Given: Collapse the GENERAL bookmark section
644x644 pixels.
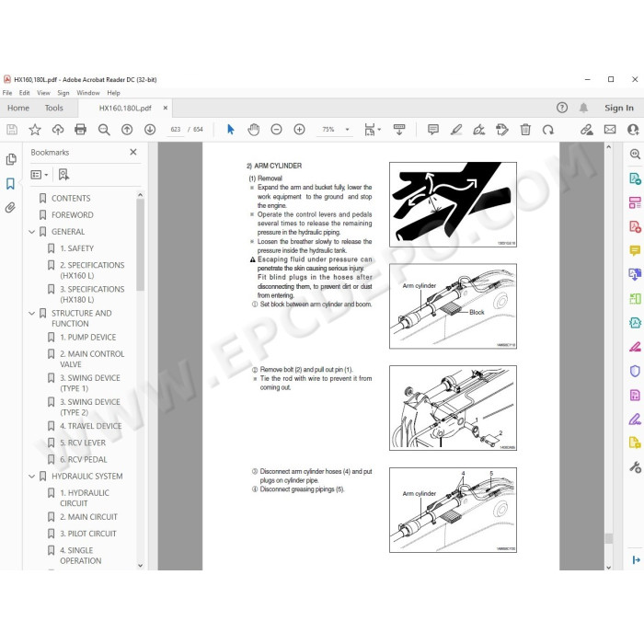Looking at the screenshot, I should [31, 232].
